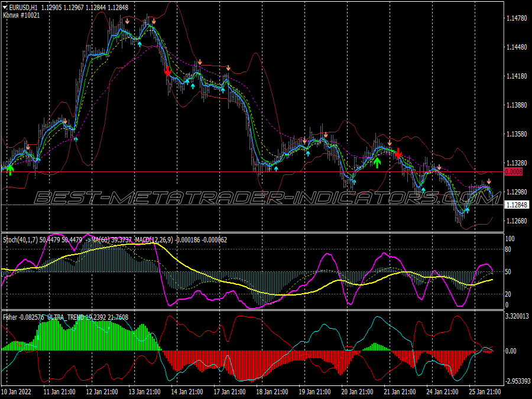Click the small triangle marker beside EURUSD,H1
532x399 pixels.
coord(5,7)
